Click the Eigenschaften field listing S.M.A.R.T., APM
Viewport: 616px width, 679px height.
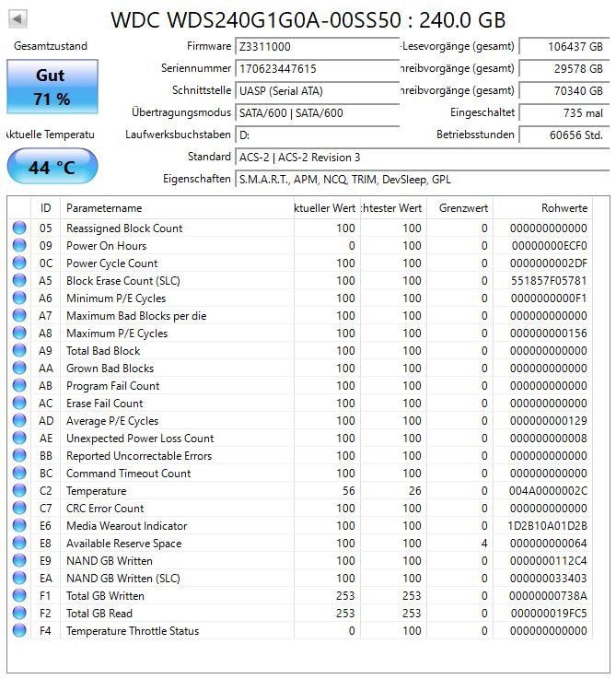[x=422, y=180]
